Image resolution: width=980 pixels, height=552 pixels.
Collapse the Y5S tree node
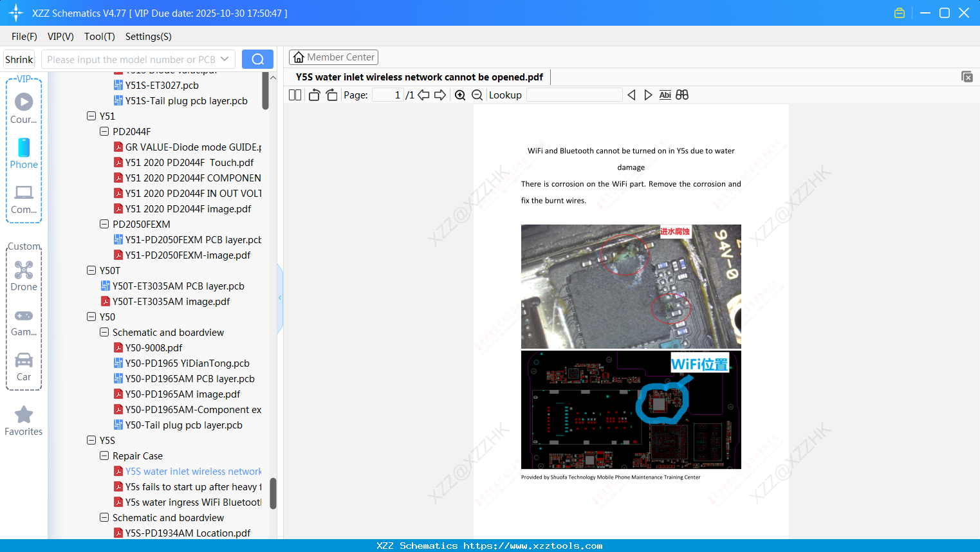[91, 440]
